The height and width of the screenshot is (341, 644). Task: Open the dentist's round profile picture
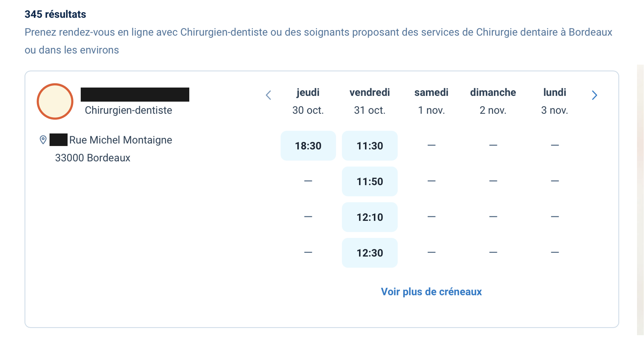tap(55, 101)
